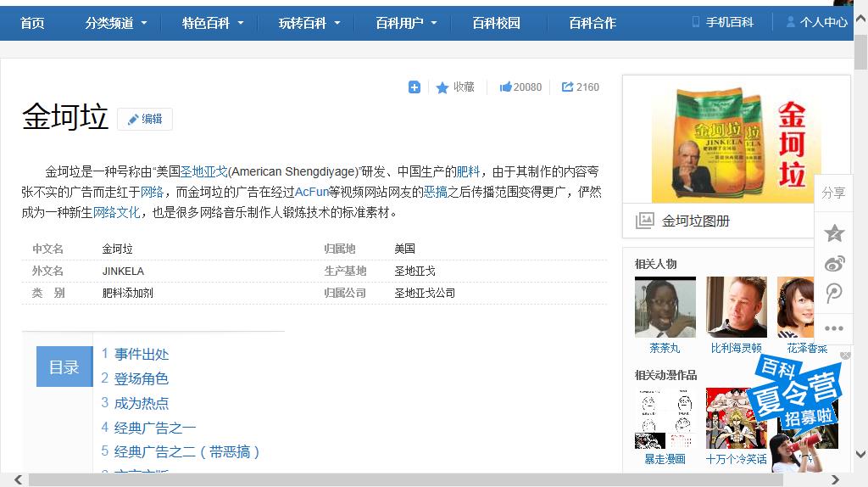The image size is (868, 487).
Task: Open the 百科合作 nav item
Action: [x=593, y=23]
